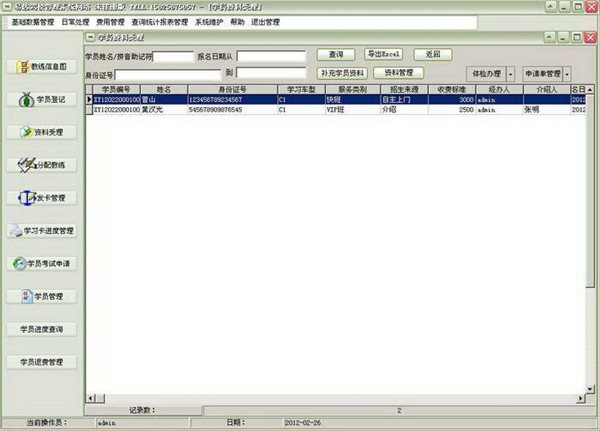This screenshot has width=600, height=431.
Task: Open the 日常处理 menu
Action: tap(75, 22)
